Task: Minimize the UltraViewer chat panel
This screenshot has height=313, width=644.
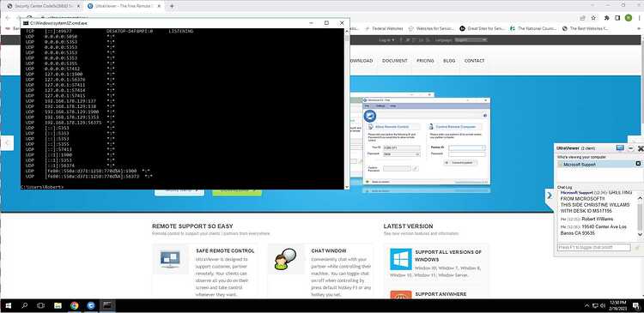Action: [631, 148]
